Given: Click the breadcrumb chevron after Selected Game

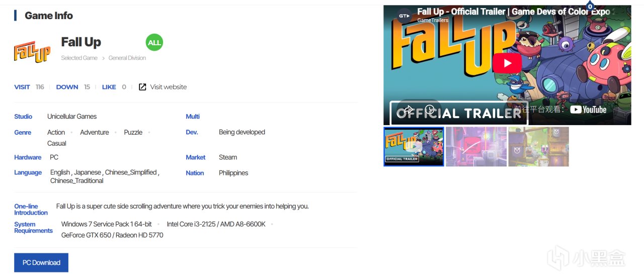Looking at the screenshot, I should tap(103, 58).
